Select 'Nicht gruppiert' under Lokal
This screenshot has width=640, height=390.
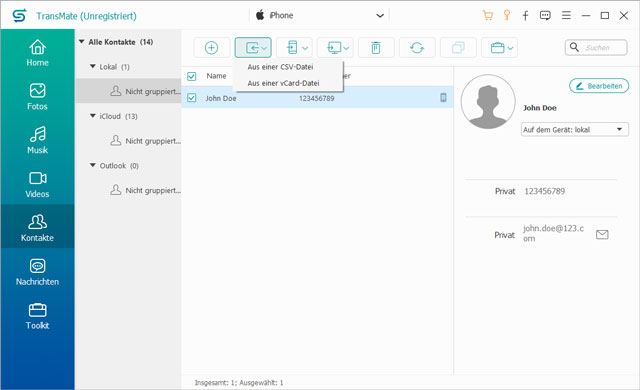(129, 91)
